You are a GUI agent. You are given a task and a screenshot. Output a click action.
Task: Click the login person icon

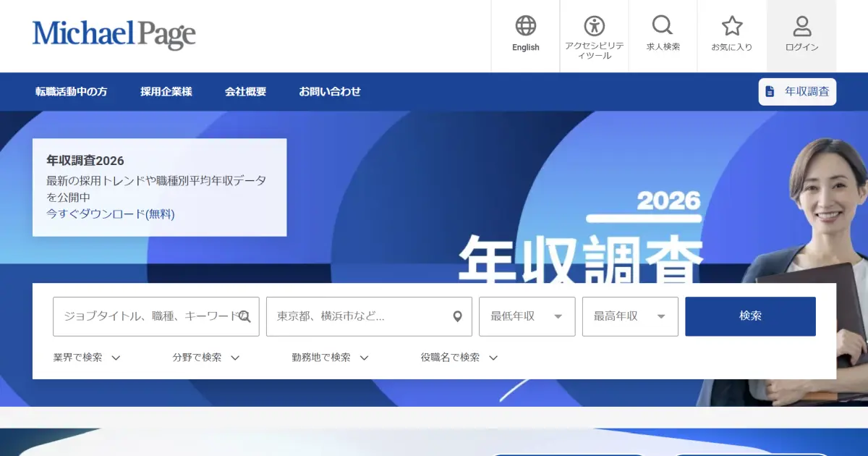tap(801, 27)
